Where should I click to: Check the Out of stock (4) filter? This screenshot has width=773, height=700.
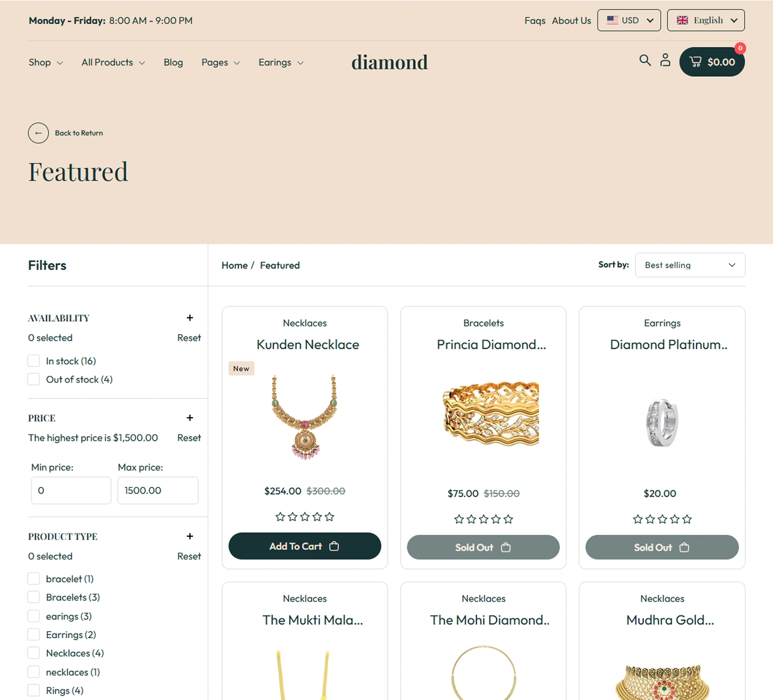pos(34,379)
